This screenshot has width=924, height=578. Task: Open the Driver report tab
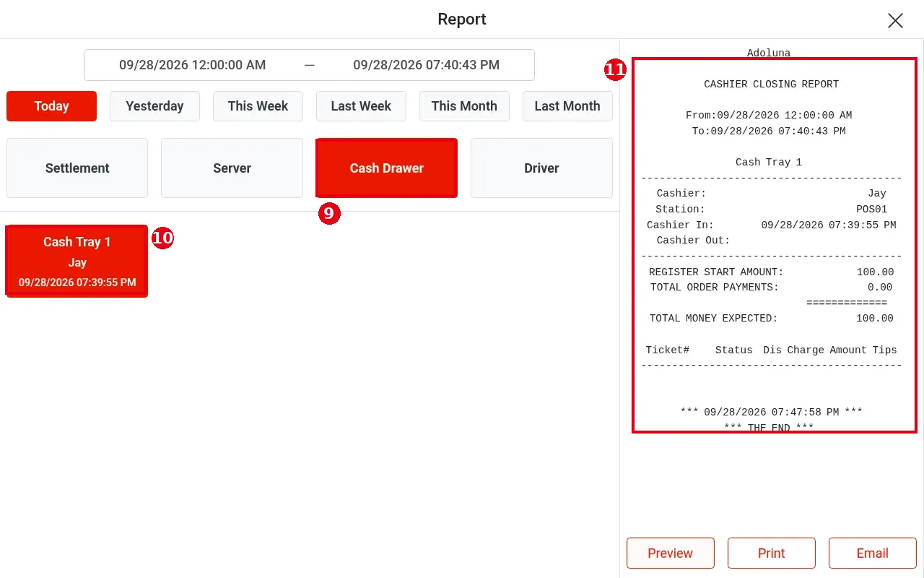[x=541, y=168]
